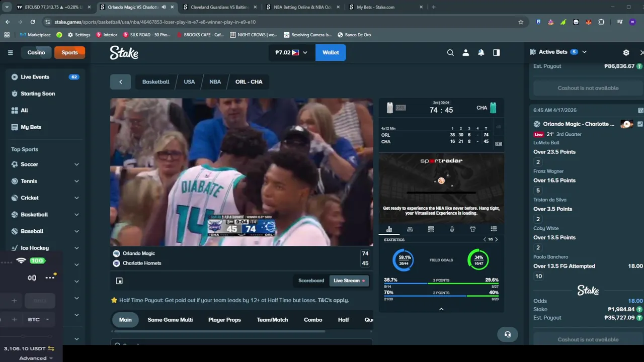The width and height of the screenshot is (644, 362).
Task: Click the Stake logo in header
Action: (x=124, y=53)
